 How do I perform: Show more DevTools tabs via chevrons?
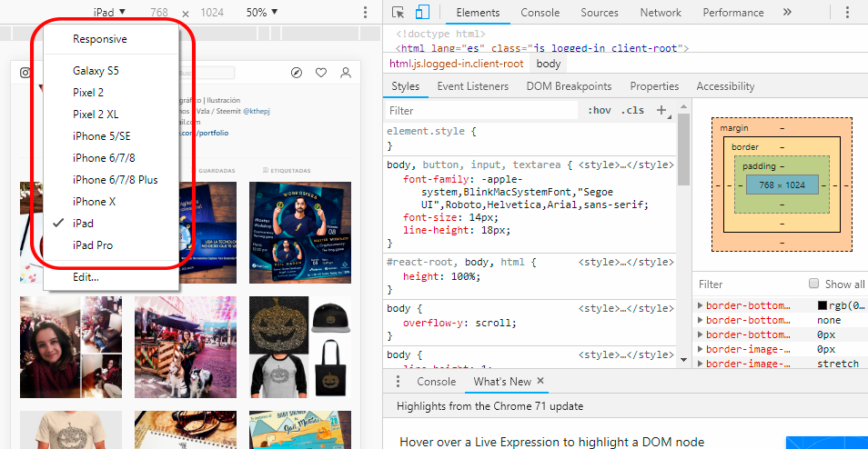pyautogui.click(x=787, y=12)
